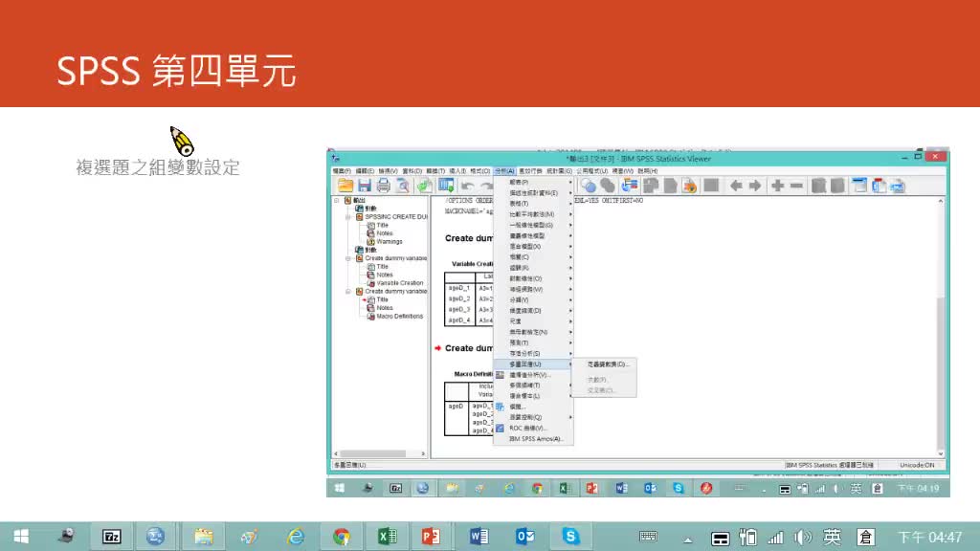
Task: Open the 檔案(F) menu in SPSS Viewer
Action: point(342,170)
